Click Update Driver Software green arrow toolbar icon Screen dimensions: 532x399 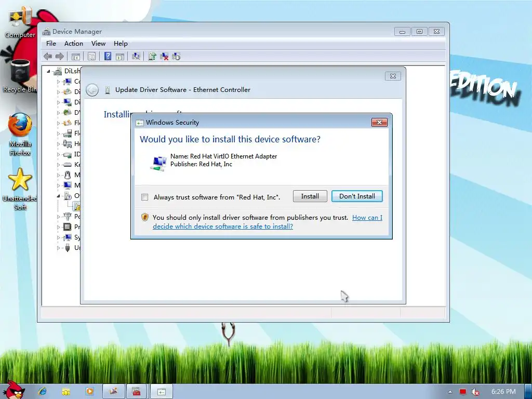[152, 56]
